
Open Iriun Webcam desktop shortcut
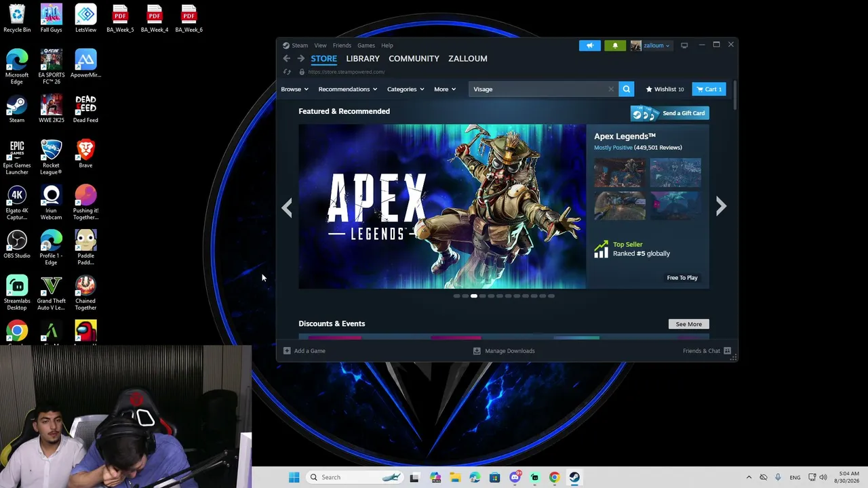pyautogui.click(x=51, y=203)
